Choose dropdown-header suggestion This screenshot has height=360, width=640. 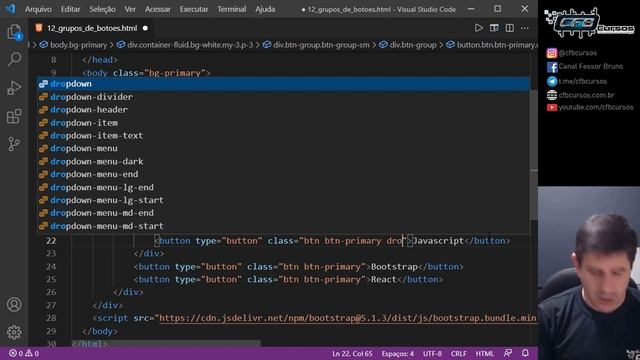(284, 109)
